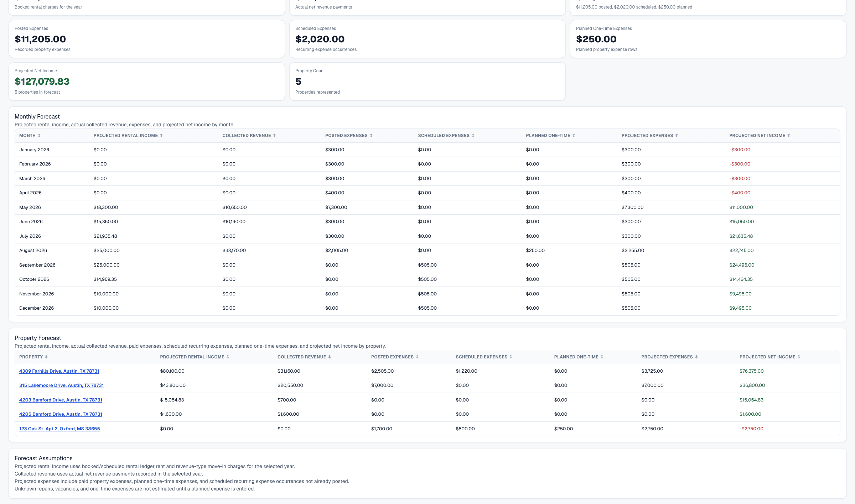Click the $24,495.00 net income cell
Screen dimensions: 855x504
point(742,265)
